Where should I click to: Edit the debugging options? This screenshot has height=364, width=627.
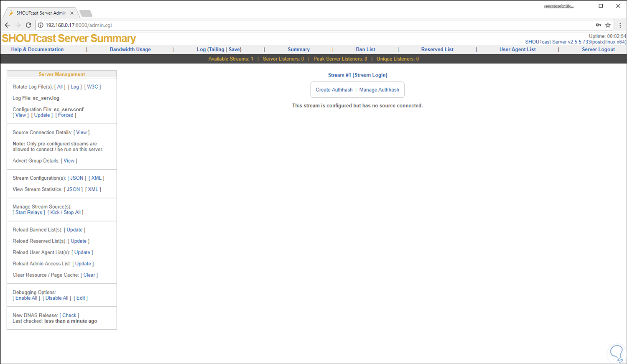(x=81, y=298)
